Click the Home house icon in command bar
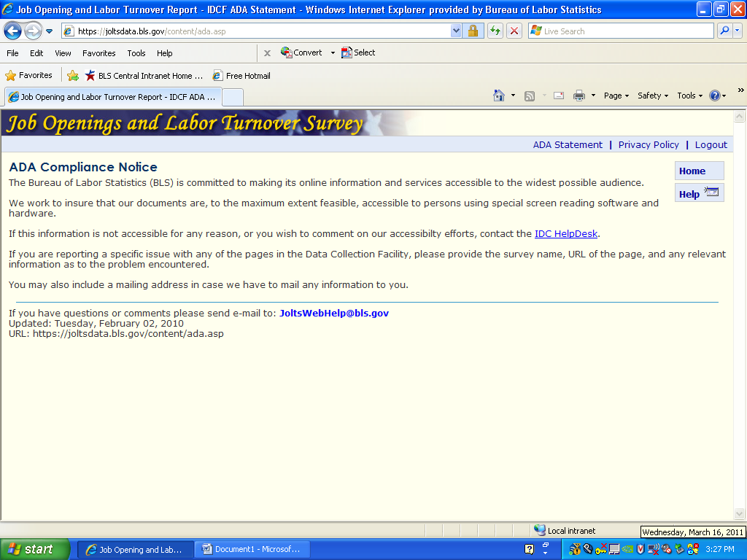Image resolution: width=747 pixels, height=560 pixels. 499,96
